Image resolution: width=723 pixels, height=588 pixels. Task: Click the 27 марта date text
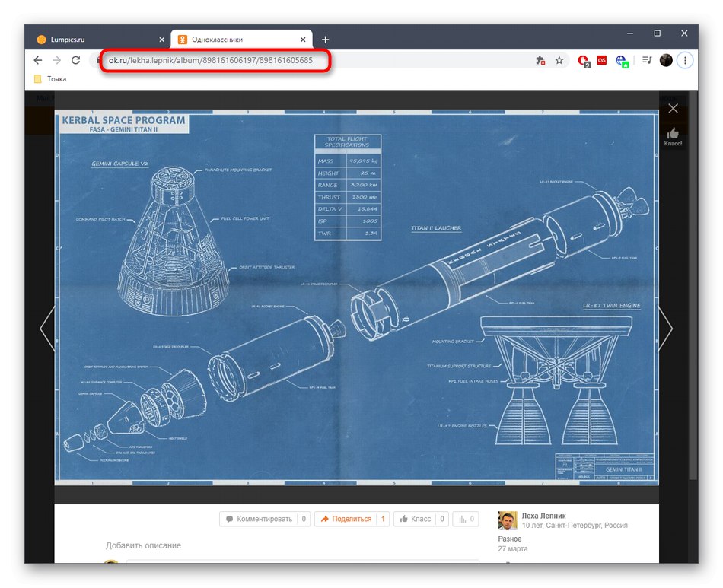click(x=513, y=549)
